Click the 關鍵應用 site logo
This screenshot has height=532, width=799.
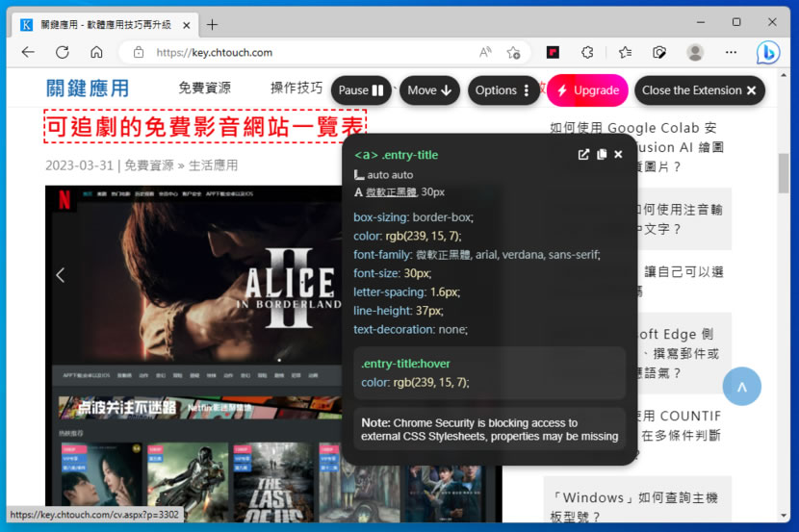pos(88,89)
